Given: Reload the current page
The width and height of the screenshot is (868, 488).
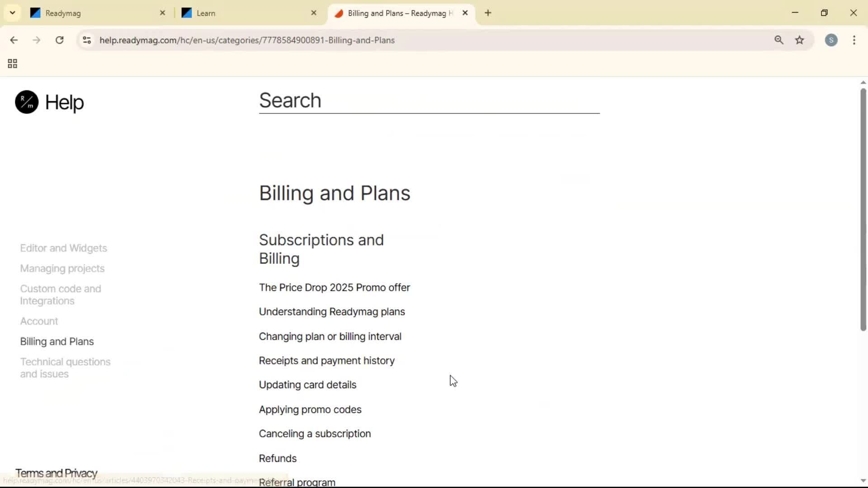Looking at the screenshot, I should [x=59, y=40].
